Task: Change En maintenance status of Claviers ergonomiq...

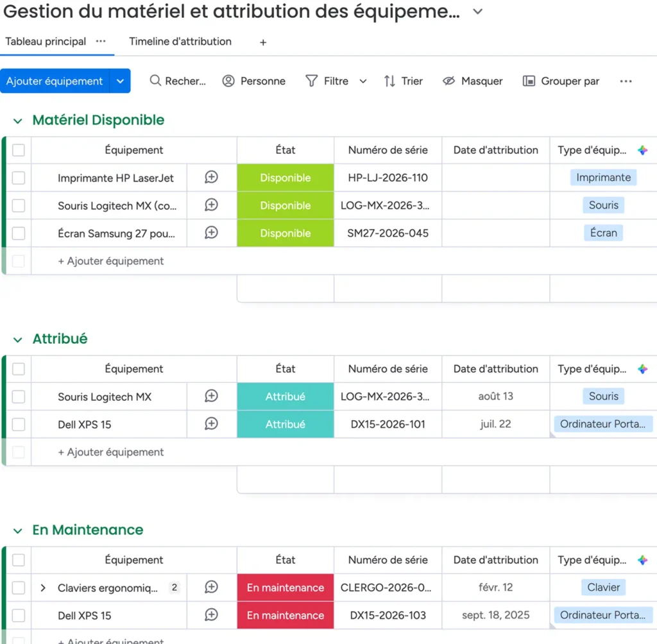Action: 286,588
